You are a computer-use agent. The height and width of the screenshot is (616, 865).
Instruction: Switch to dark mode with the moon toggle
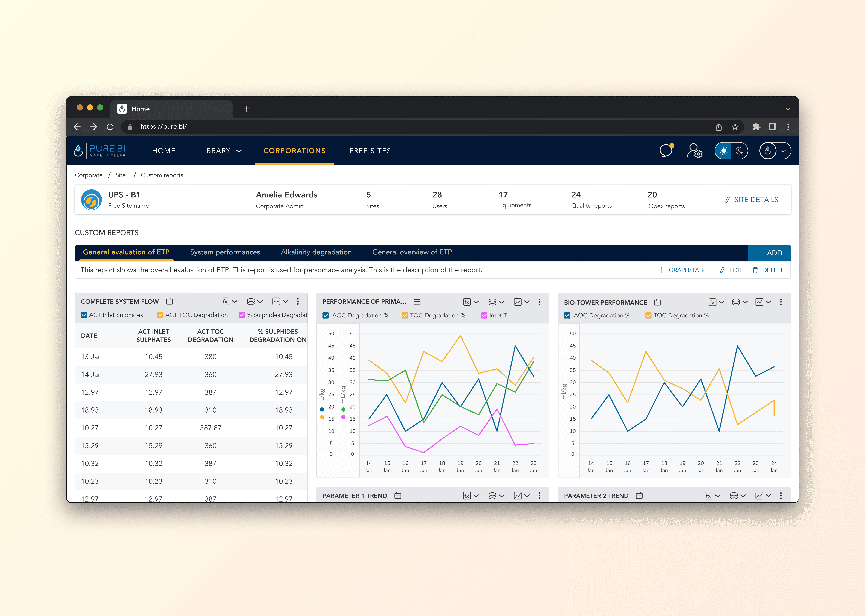click(739, 151)
